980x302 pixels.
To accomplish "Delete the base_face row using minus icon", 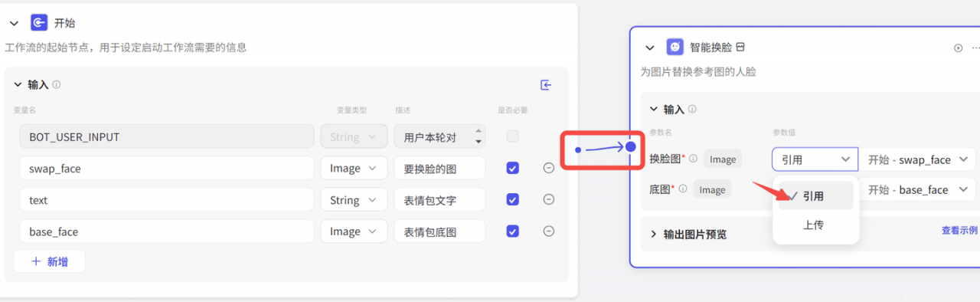I will click(548, 231).
